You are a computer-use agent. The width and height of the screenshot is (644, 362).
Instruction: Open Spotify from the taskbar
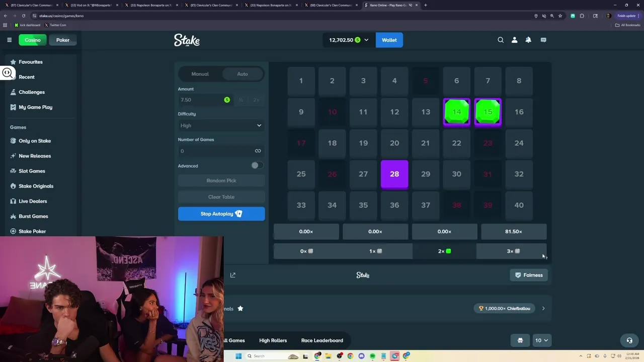pyautogui.click(x=372, y=356)
